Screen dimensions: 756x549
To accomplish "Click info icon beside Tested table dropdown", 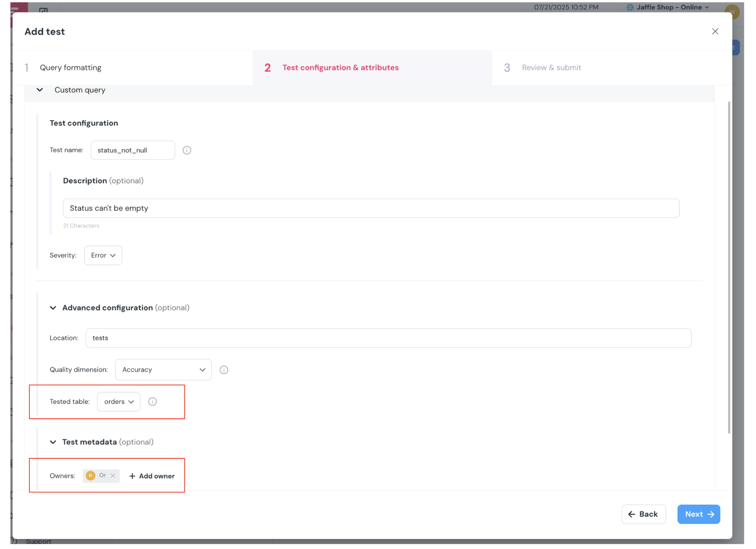I will pos(152,402).
